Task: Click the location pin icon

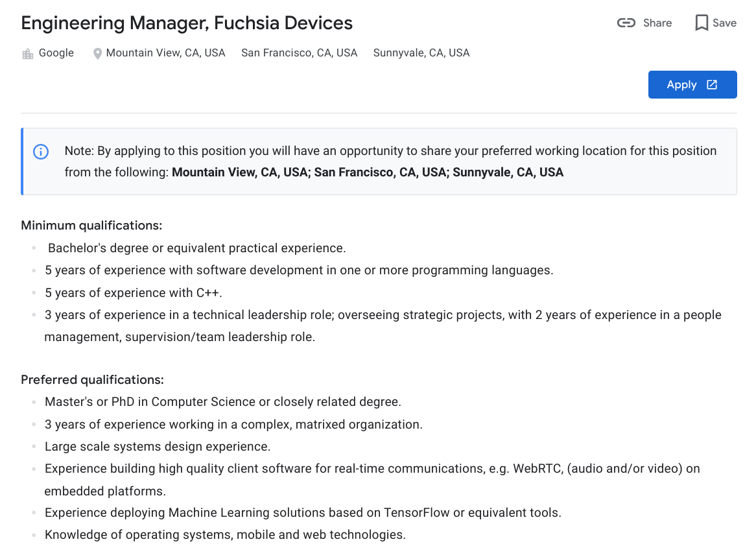Action: (97, 54)
